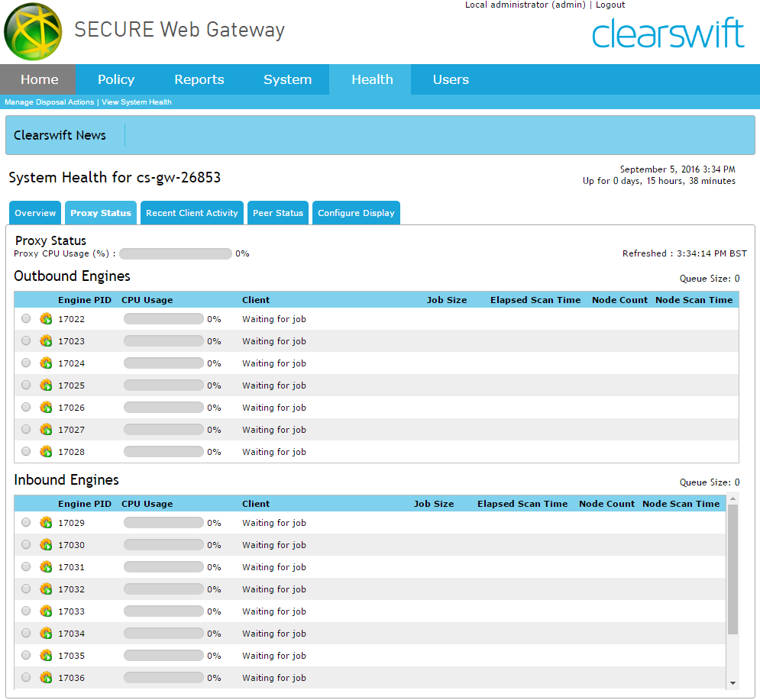This screenshot has width=760, height=700.
Task: Click the Manage Disposal Actions link
Action: click(x=50, y=102)
